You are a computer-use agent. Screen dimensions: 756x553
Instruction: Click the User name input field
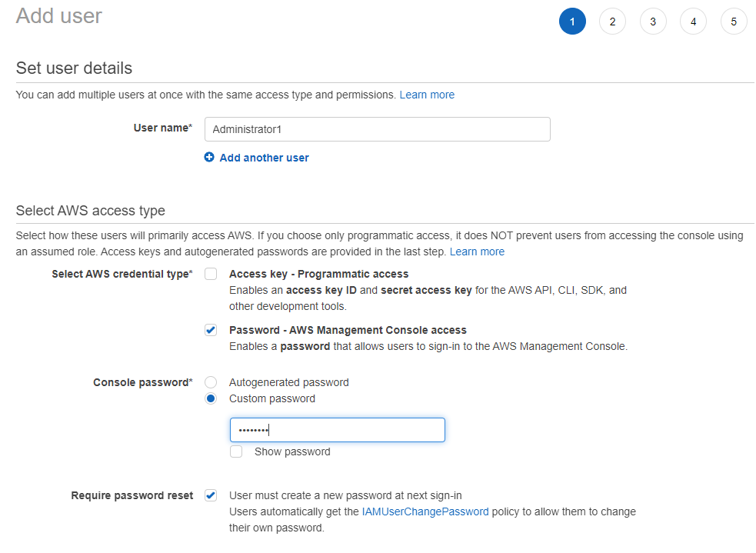(x=378, y=129)
